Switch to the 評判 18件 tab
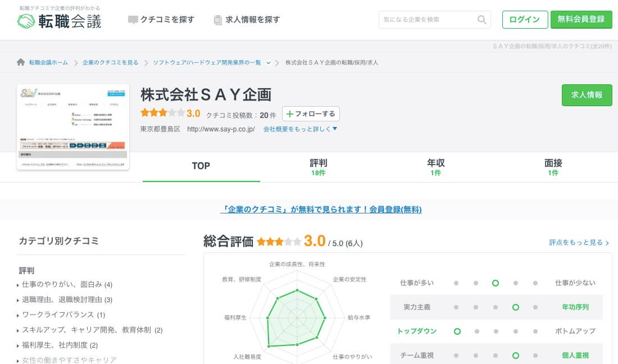 tap(319, 167)
